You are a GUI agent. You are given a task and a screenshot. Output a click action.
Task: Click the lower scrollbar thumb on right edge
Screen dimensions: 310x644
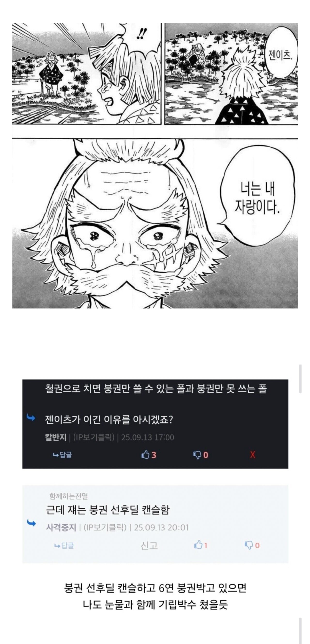point(301,631)
